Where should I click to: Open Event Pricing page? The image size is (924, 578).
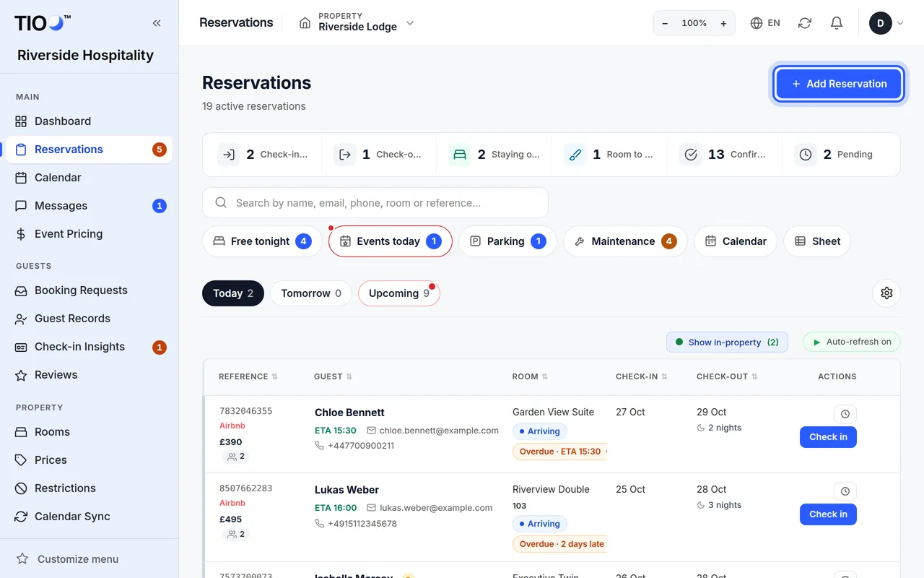[89, 234]
